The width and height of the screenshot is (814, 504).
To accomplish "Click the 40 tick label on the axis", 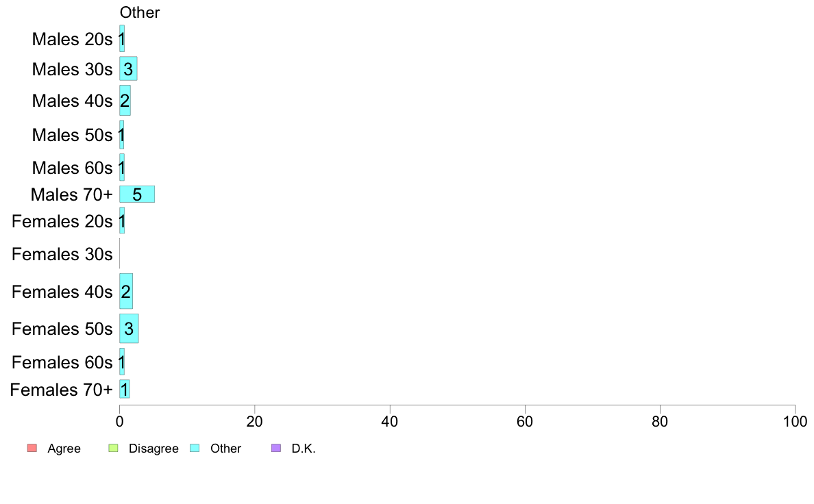I will point(390,420).
